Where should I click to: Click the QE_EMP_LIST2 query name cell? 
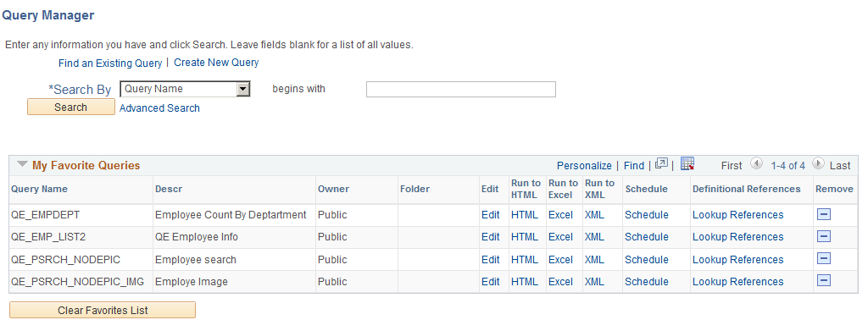(48, 237)
